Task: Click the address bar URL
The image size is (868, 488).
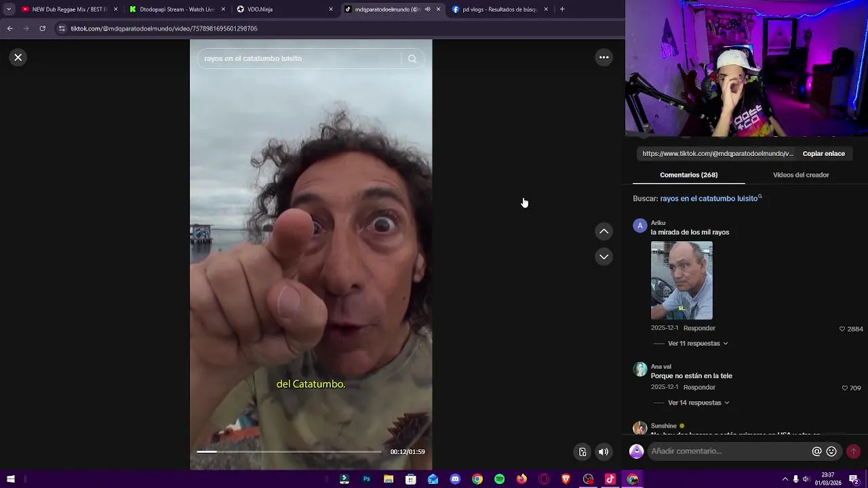Action: pyautogui.click(x=164, y=28)
